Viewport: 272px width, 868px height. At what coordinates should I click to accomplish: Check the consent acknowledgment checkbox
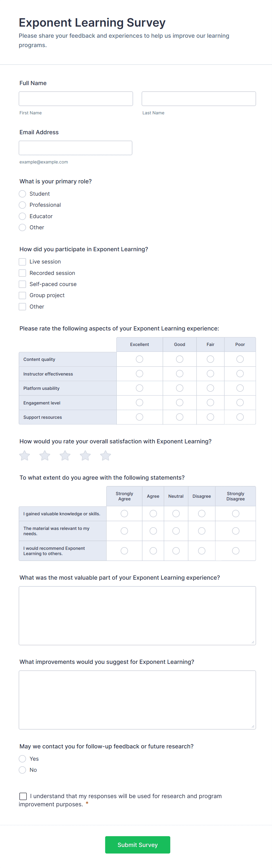pos(23,796)
